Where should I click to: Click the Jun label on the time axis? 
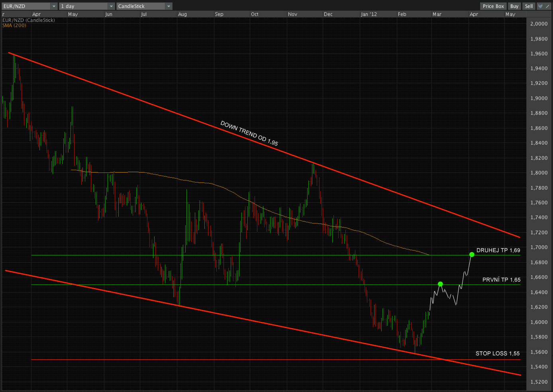(x=109, y=14)
